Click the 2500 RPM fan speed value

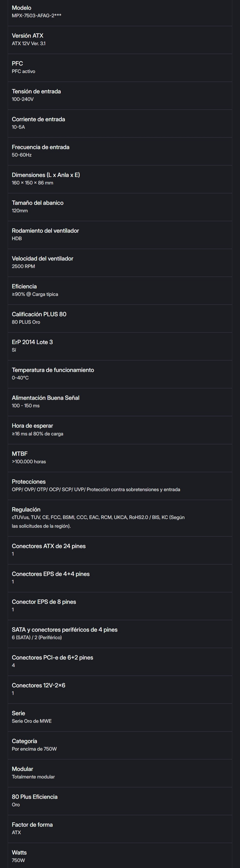pyautogui.click(x=23, y=266)
